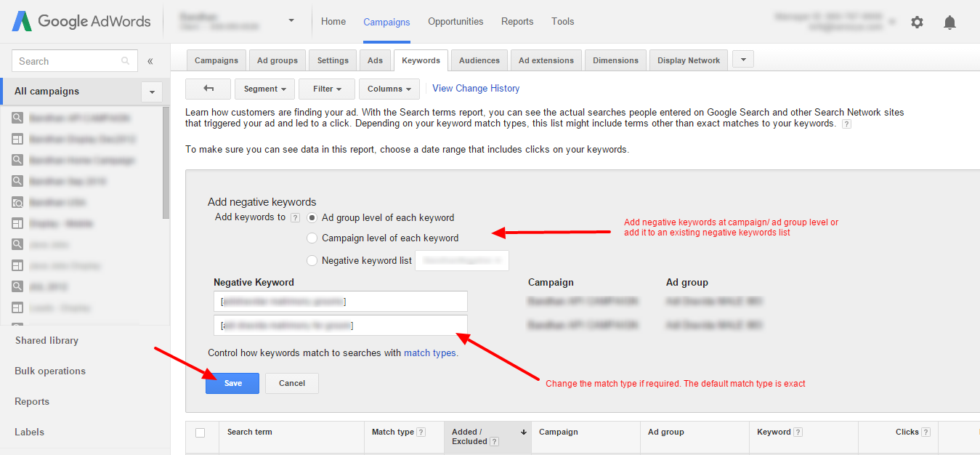Open the account switcher dropdown arrow
Image resolution: width=980 pixels, height=455 pixels.
point(291,21)
